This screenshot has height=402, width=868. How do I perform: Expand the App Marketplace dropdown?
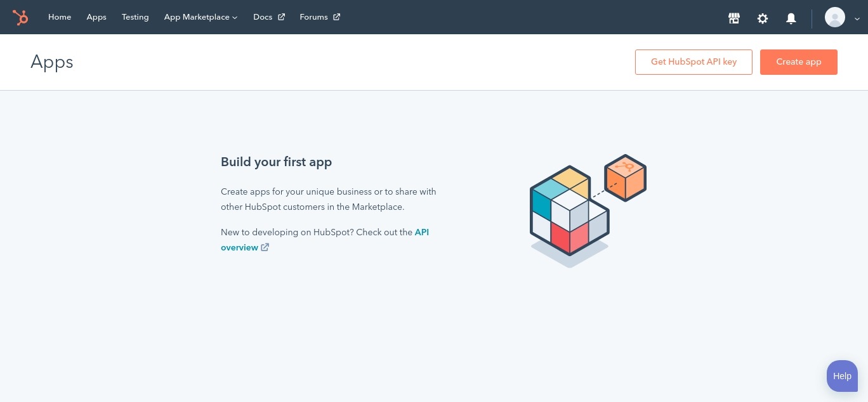click(x=233, y=17)
